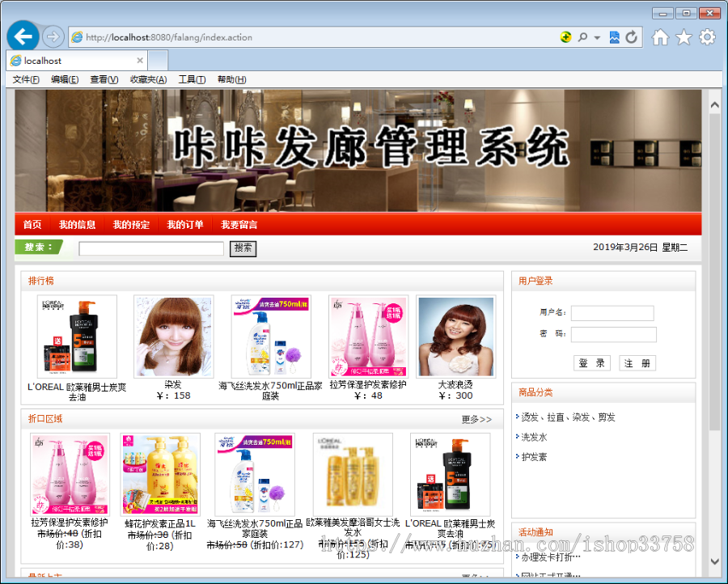728x584 pixels.
Task: Open browser settings with the gear icon
Action: pos(707,36)
